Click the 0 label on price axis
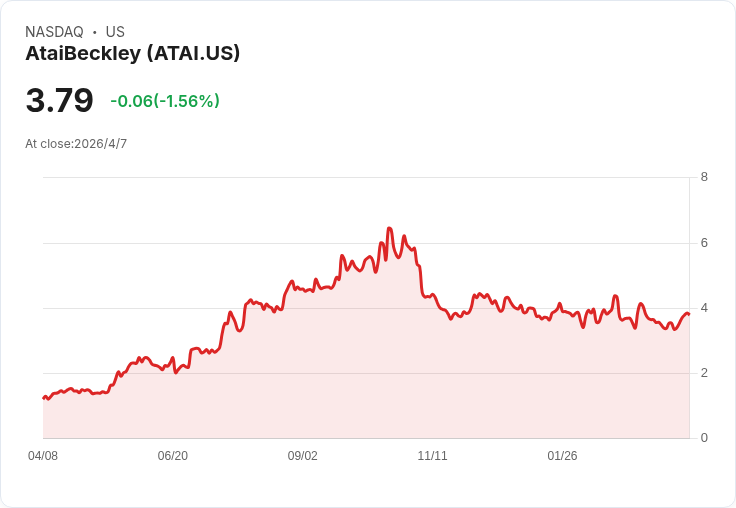Screen dimensions: 736x508 (704, 437)
